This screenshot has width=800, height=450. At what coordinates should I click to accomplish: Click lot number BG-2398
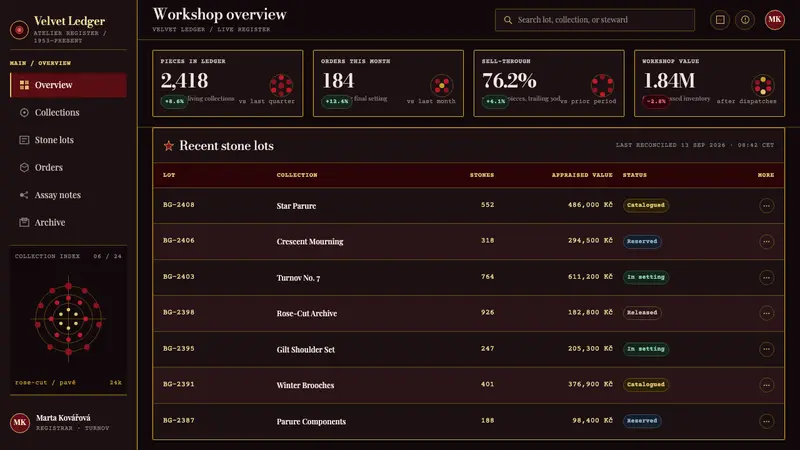(179, 313)
